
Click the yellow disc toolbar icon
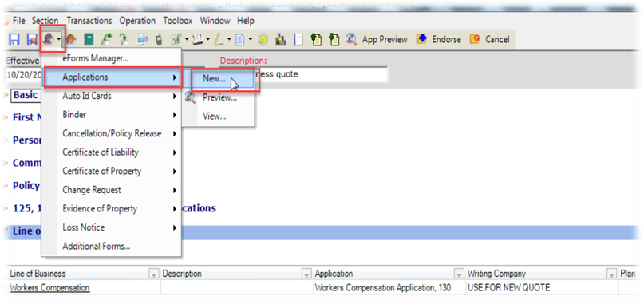(263, 39)
